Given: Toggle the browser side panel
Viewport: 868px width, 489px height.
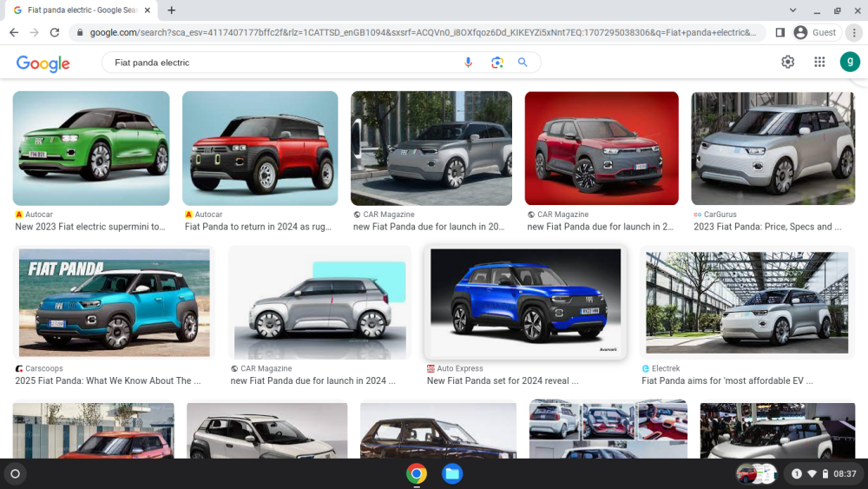Looking at the screenshot, I should pos(780,33).
